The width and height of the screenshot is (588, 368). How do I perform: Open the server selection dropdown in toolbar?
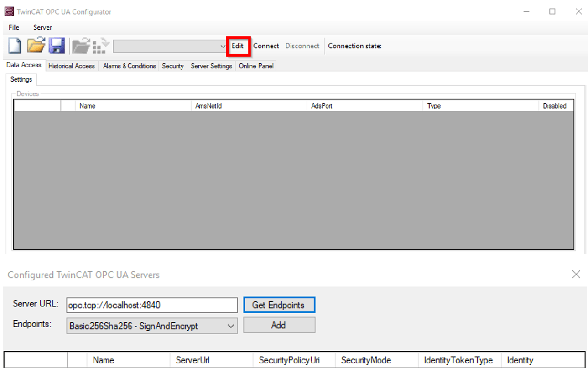170,46
